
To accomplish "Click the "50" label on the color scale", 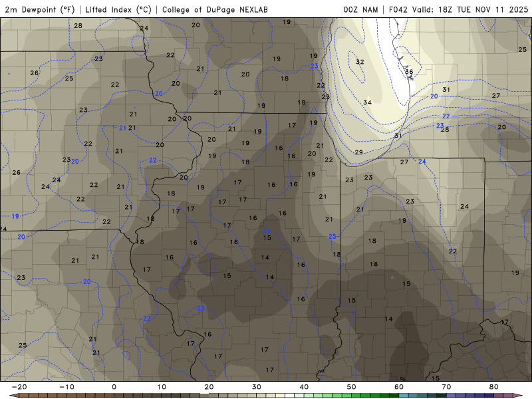I will pyautogui.click(x=352, y=387).
